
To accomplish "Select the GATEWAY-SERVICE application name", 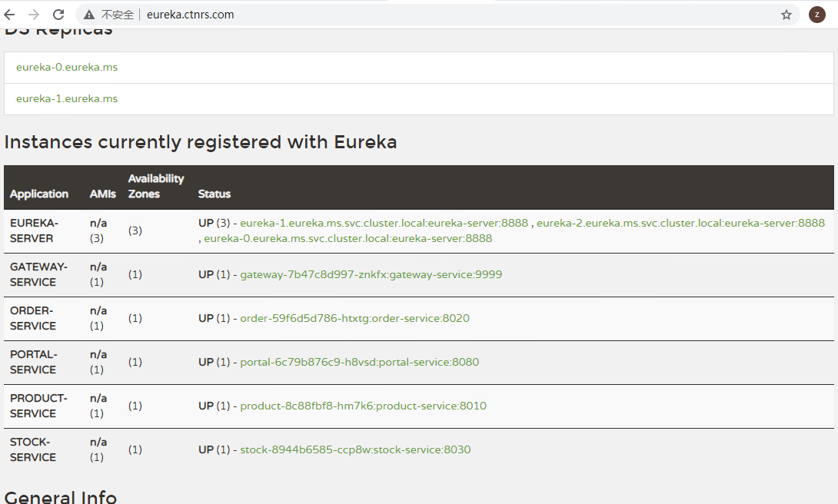I will [x=38, y=274].
